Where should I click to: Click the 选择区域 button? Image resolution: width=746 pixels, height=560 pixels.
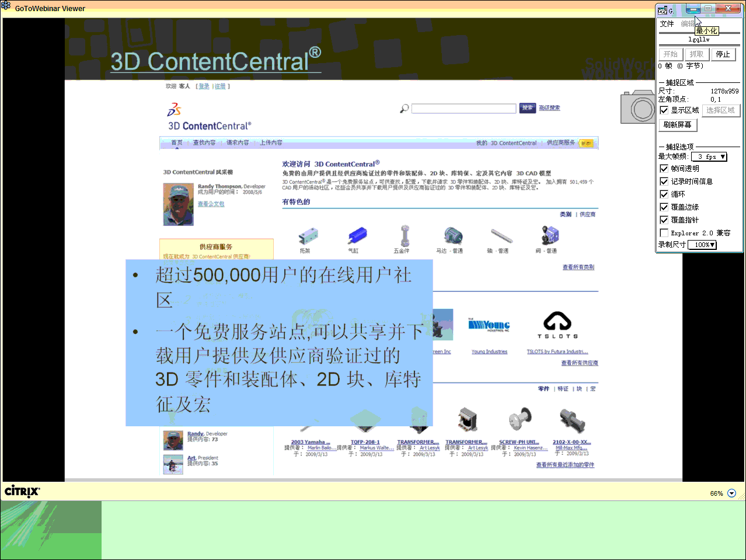tap(720, 110)
